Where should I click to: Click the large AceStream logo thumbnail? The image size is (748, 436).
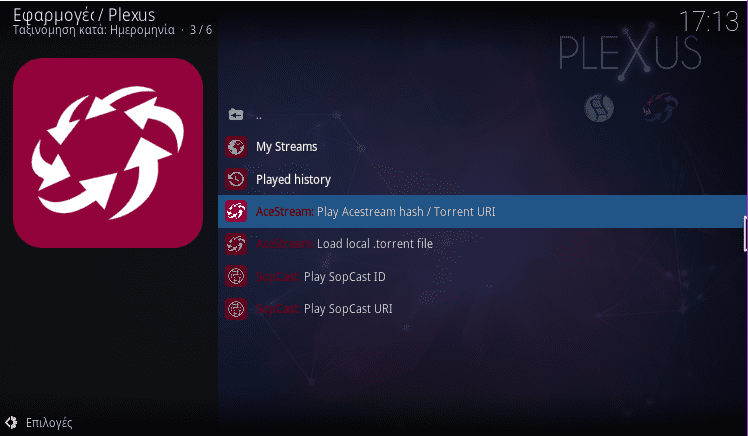(x=108, y=153)
